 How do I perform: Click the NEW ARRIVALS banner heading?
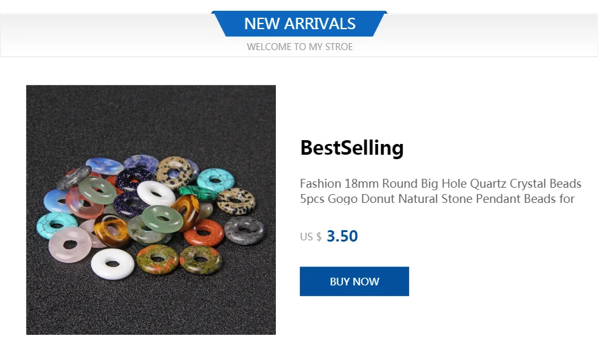click(300, 23)
